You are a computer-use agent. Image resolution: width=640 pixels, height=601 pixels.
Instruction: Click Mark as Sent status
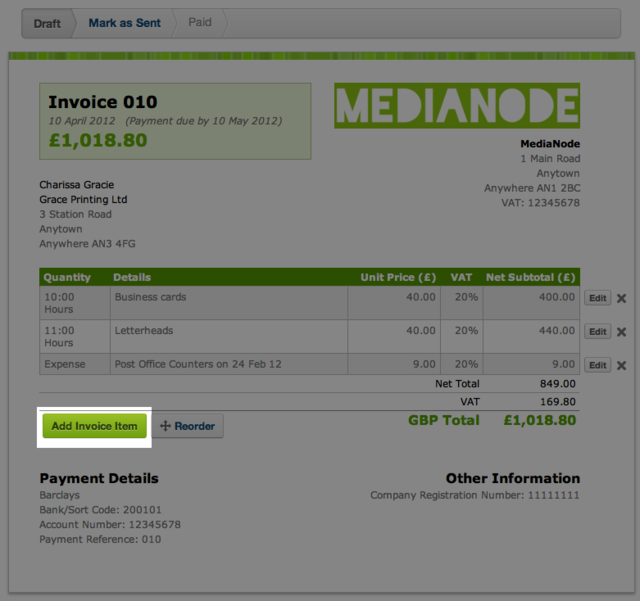(124, 23)
